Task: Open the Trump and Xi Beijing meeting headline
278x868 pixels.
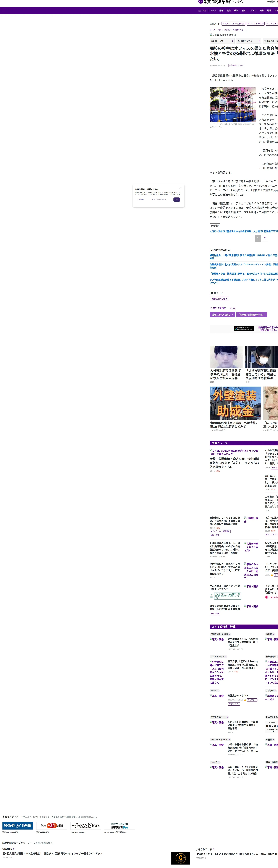Action: click(x=234, y=463)
